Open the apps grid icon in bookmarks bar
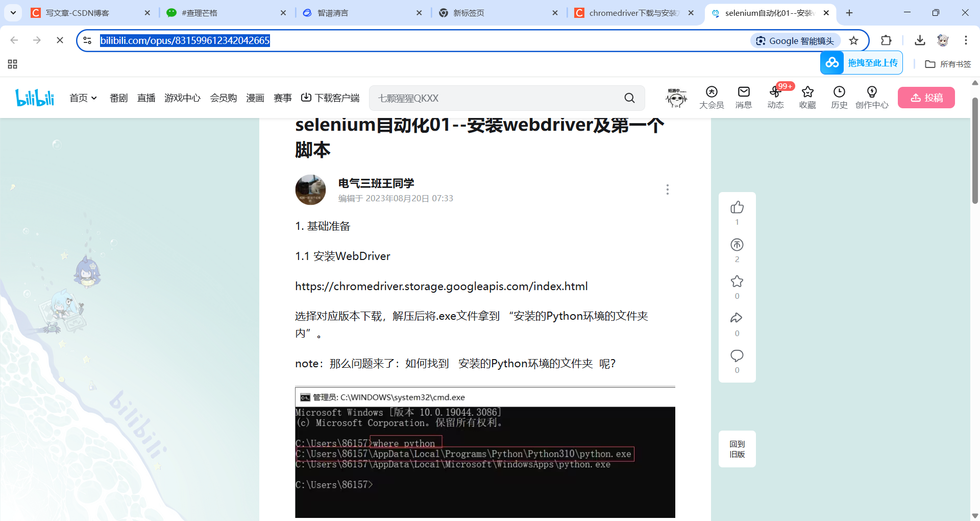The width and height of the screenshot is (980, 521). (x=13, y=64)
